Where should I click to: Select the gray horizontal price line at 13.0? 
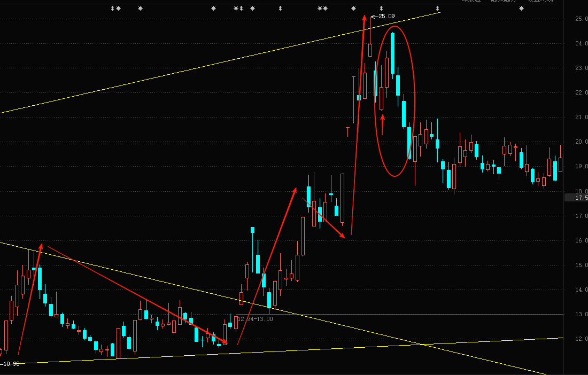(399, 314)
